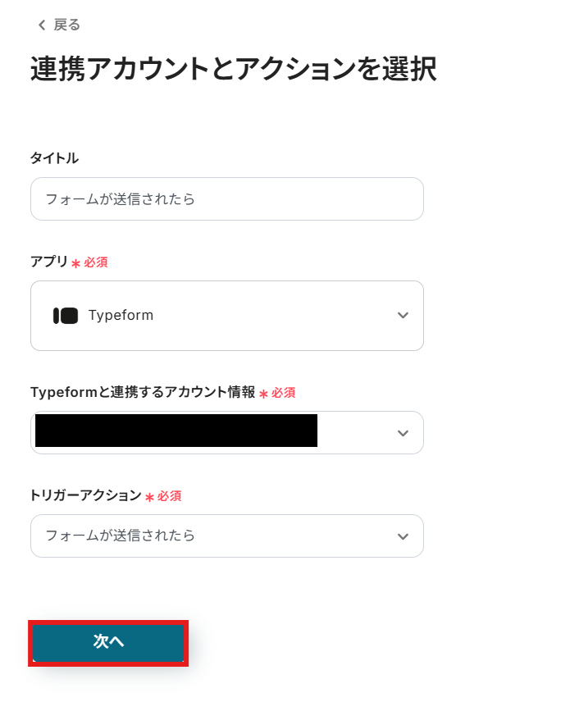Click the アプリ field label
Viewport: 588px width, 702px height.
pyautogui.click(x=48, y=262)
